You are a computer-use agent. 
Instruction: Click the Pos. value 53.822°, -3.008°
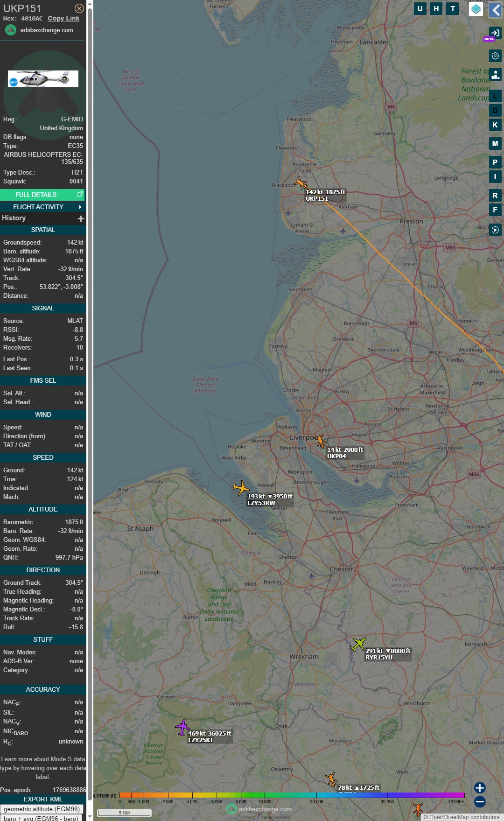[x=61, y=287]
